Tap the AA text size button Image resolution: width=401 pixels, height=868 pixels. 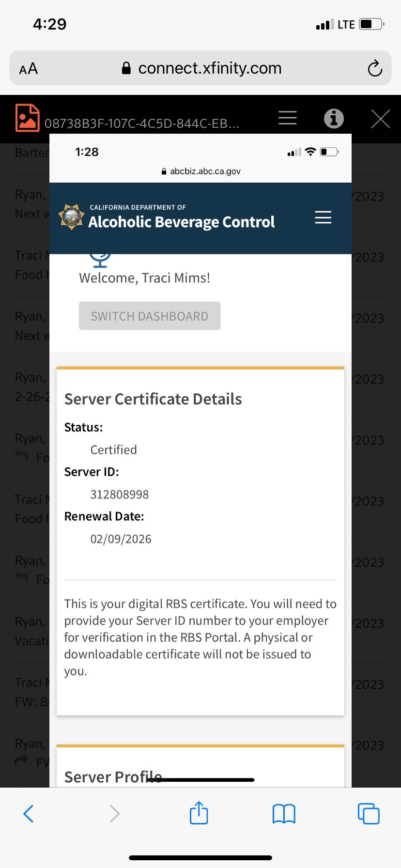(x=29, y=68)
